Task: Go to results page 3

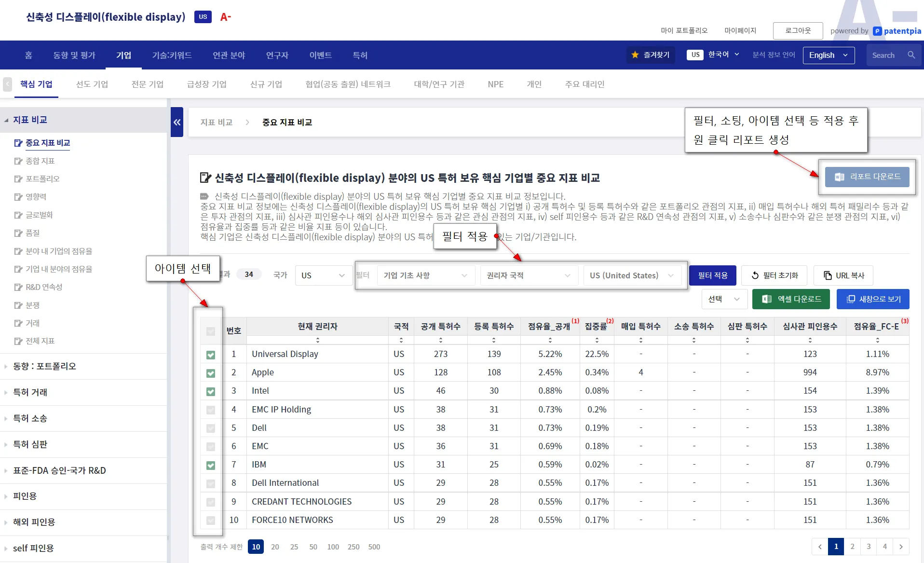Action: (x=869, y=547)
